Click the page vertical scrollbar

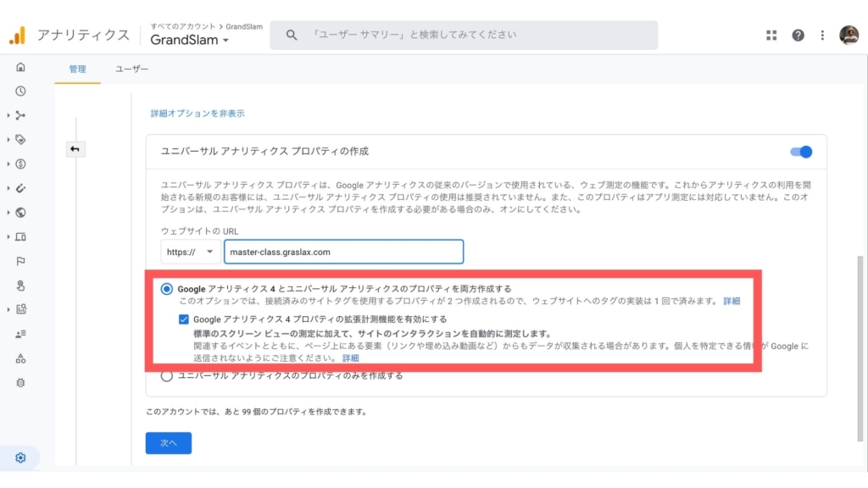tap(860, 348)
